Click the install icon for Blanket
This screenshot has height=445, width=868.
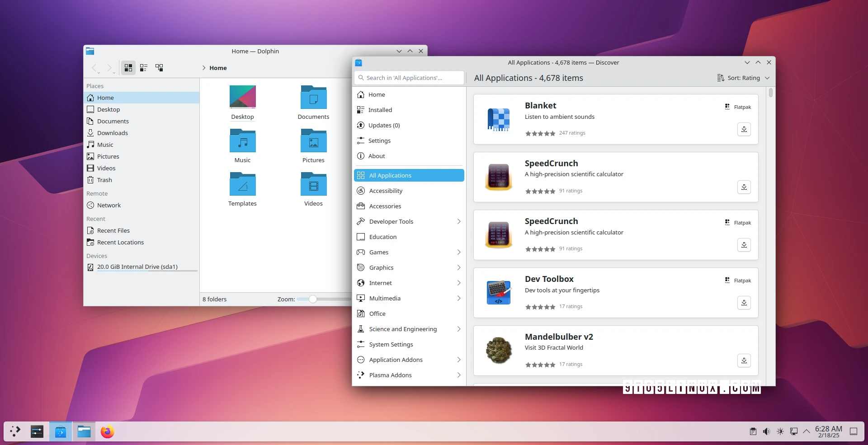coord(744,129)
